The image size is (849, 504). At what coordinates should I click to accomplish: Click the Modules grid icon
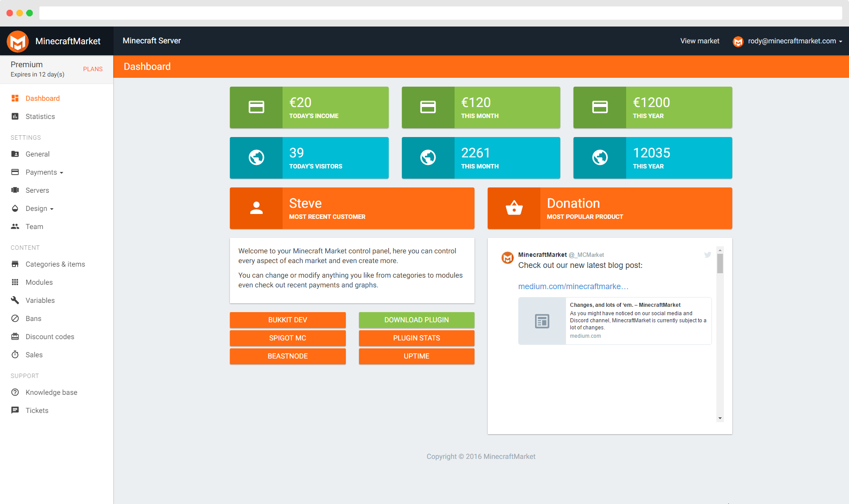[x=15, y=282]
